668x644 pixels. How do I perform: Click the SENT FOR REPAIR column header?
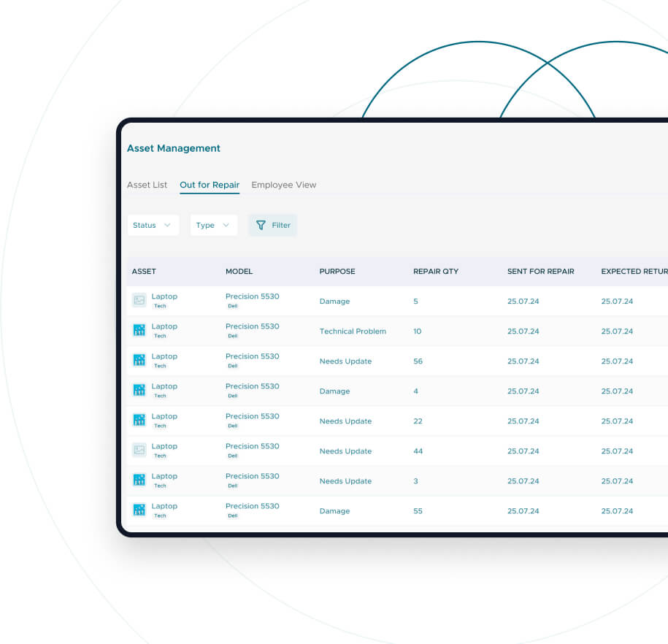click(540, 271)
